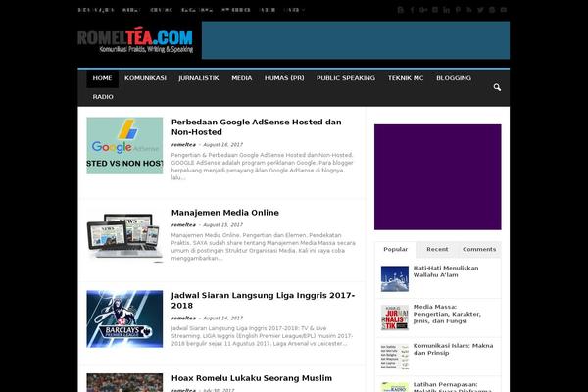The image size is (588, 392).
Task: Open the Blogger social icon
Action: [x=401, y=10]
